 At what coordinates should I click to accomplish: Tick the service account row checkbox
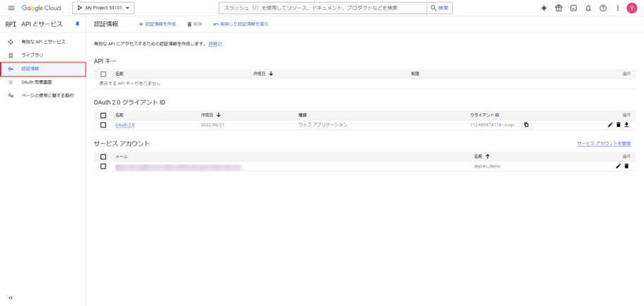103,166
